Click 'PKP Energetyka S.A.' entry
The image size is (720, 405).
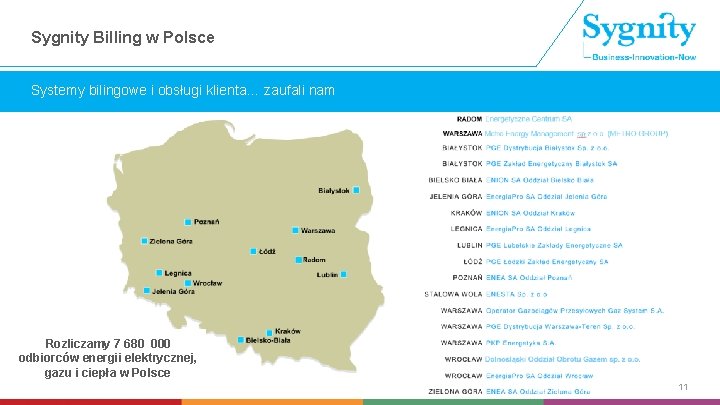(x=521, y=343)
